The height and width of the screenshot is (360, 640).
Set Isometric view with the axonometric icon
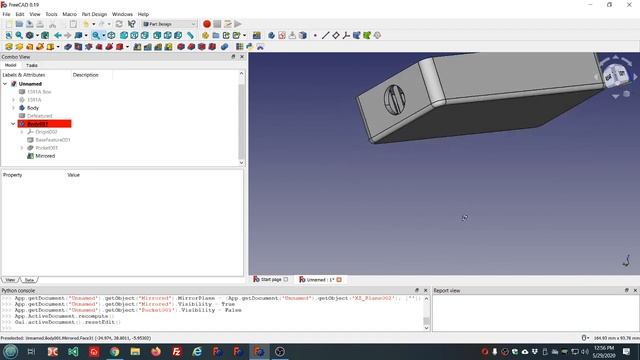coord(111,36)
